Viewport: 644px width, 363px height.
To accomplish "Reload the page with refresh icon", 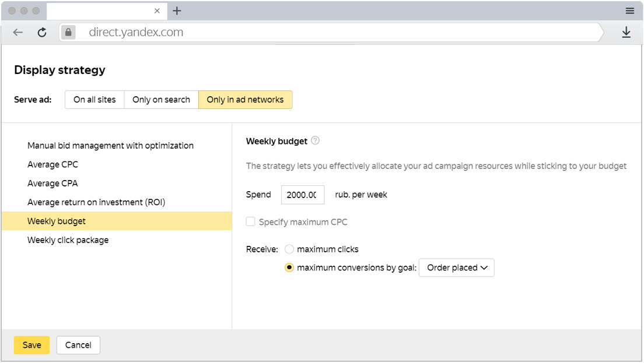I will 42,33.
